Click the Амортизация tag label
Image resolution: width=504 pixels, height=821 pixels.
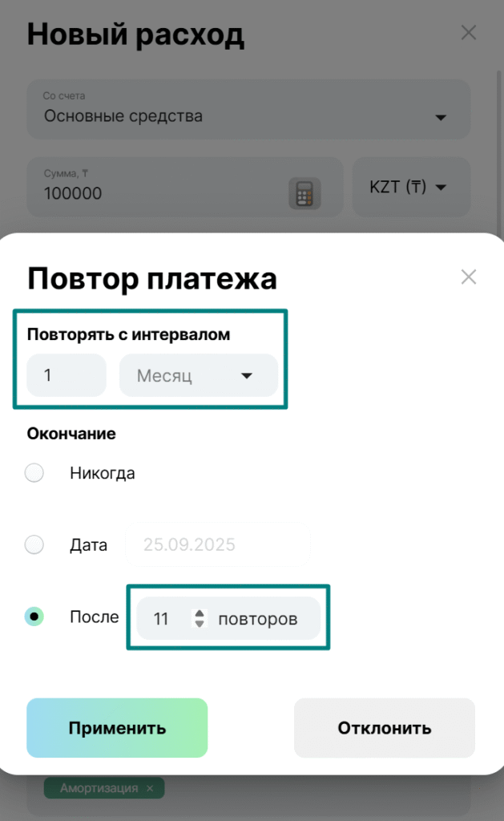coord(99,789)
